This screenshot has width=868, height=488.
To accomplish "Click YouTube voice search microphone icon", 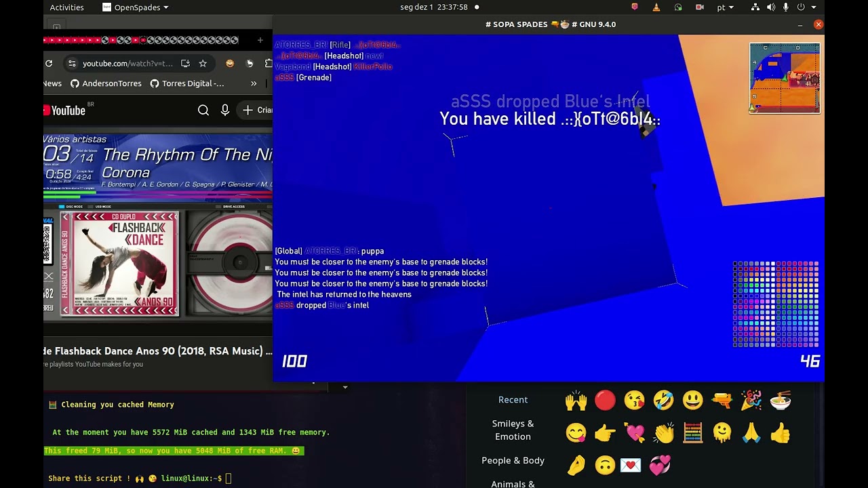I will pos(225,110).
